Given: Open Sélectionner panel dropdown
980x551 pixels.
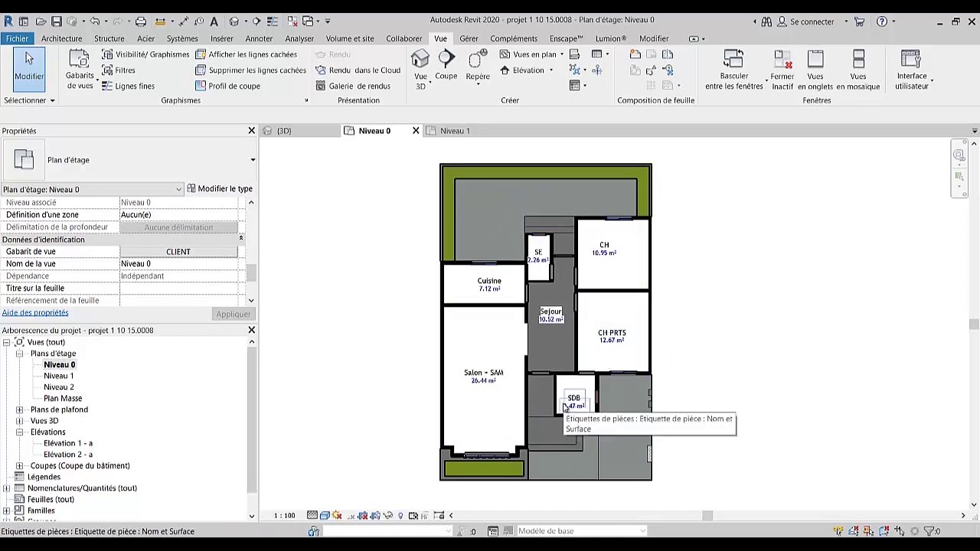Looking at the screenshot, I should click(x=29, y=100).
